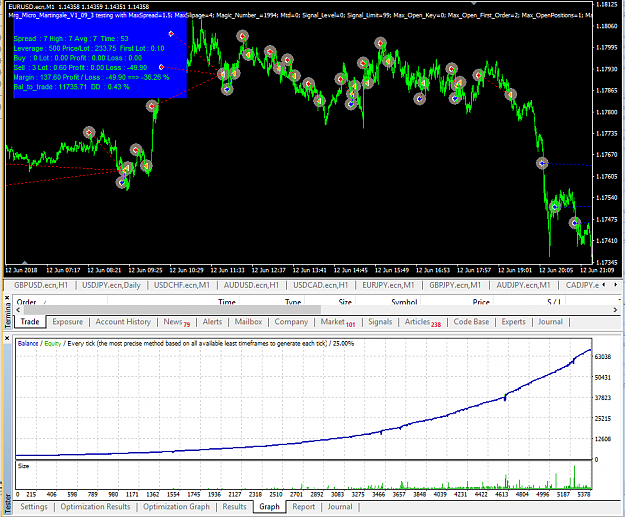Click right arrow of Trade table scrollbar

point(615,309)
